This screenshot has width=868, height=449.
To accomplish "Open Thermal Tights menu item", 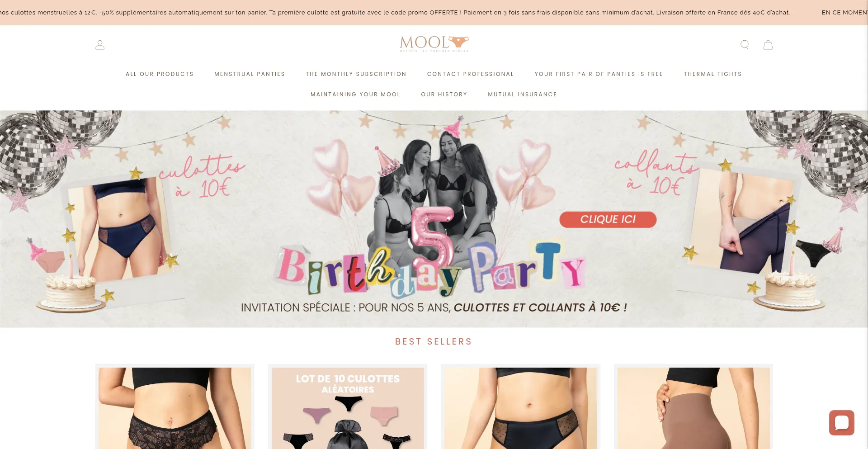I will (712, 74).
